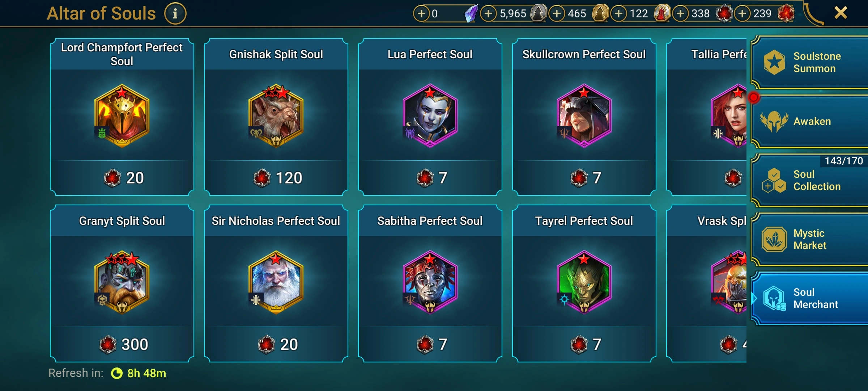Tap the plus next to 122

click(619, 14)
